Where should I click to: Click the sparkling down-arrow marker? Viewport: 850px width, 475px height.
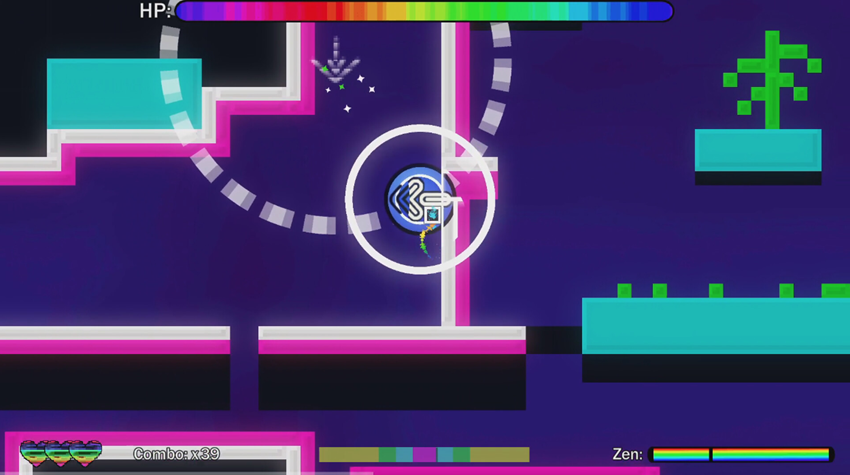(x=336, y=61)
